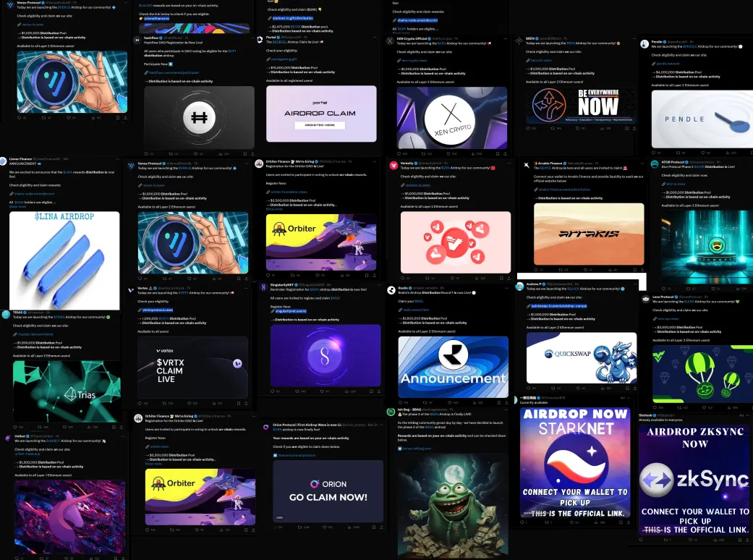The image size is (753, 560).
Task: Open the Portal Airdrop Claim image
Action: (x=321, y=114)
